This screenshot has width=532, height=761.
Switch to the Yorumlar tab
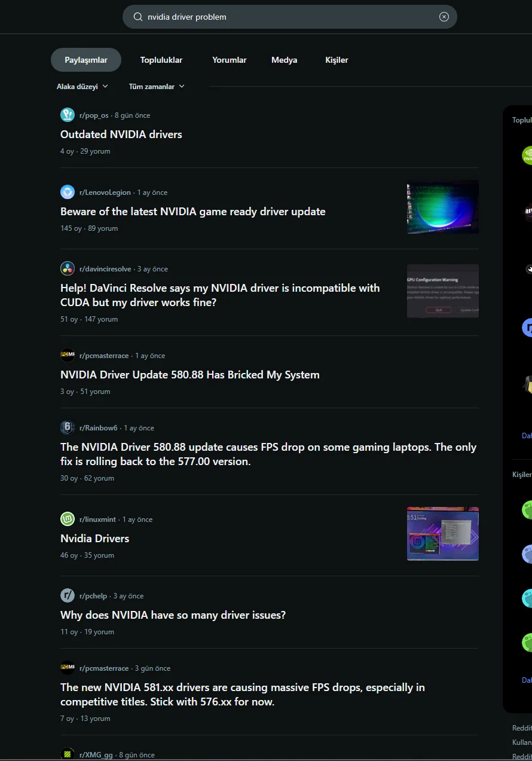(x=230, y=60)
